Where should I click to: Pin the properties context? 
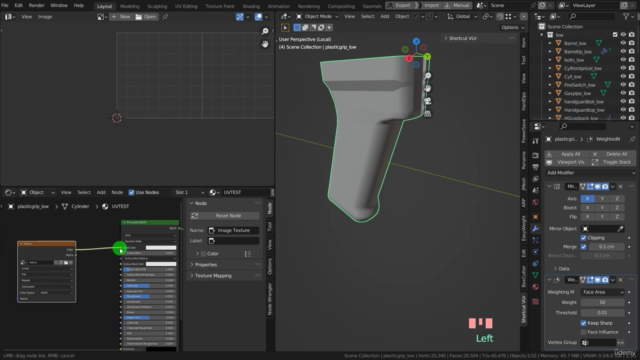[632, 139]
